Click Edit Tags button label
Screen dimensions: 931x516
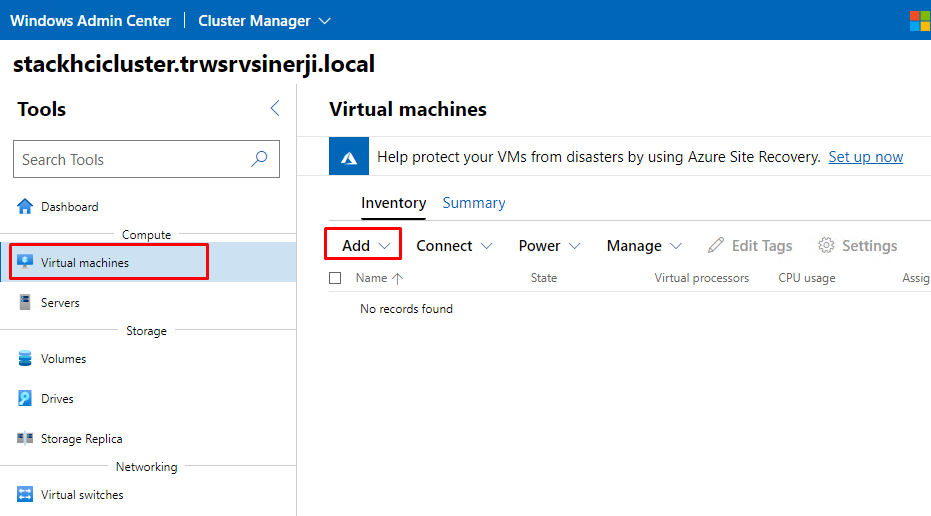tap(762, 245)
